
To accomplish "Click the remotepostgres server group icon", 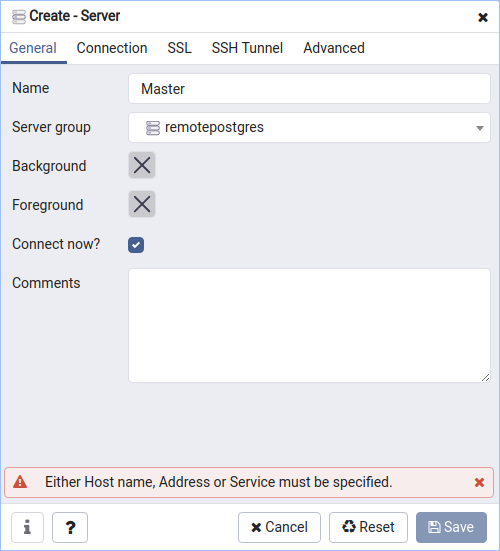I will click(152, 128).
